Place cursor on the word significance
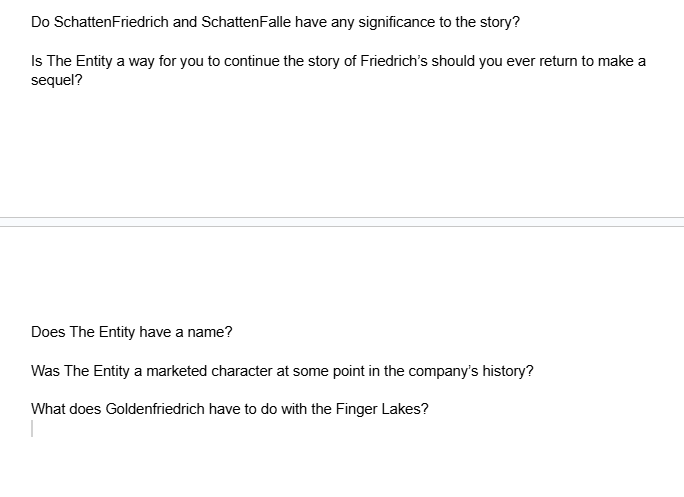 click(397, 22)
